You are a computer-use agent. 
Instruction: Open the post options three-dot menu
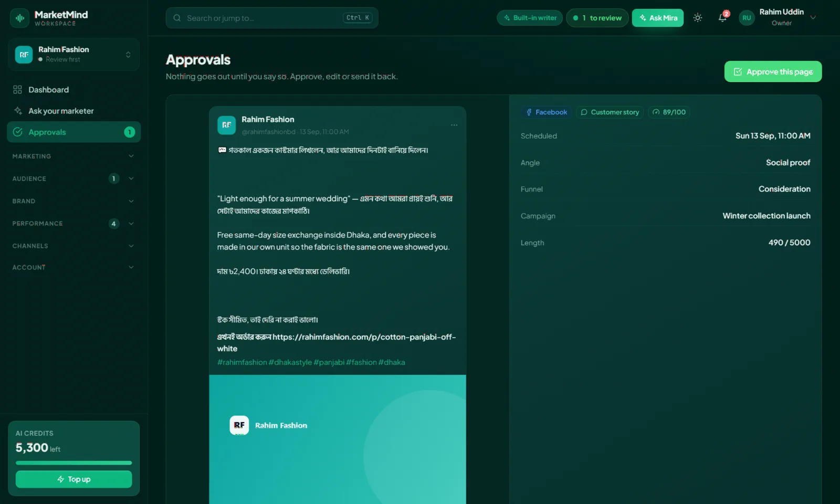click(454, 125)
